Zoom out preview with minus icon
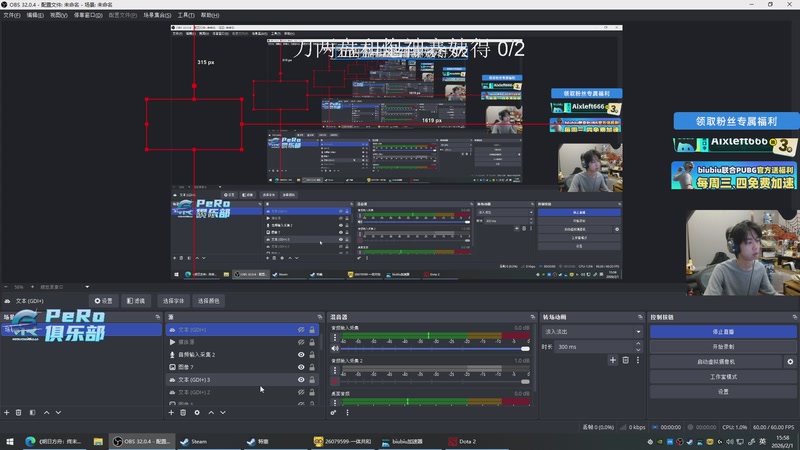The width and height of the screenshot is (800, 450). tap(6, 287)
